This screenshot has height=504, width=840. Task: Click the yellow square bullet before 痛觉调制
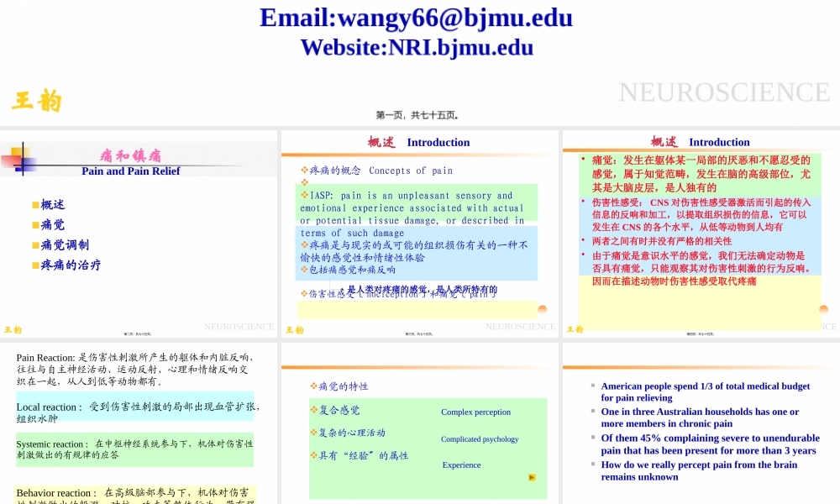(35, 245)
